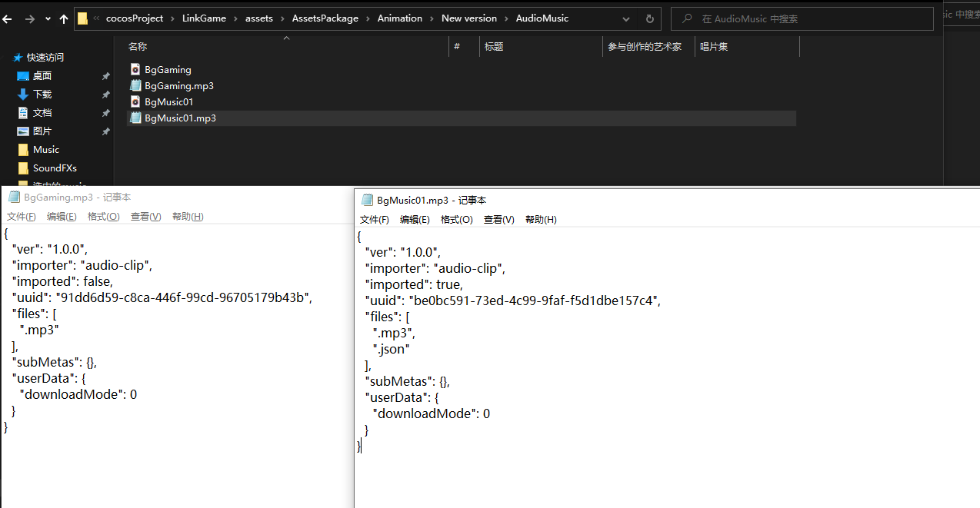Screen dimensions: 980x508
Task: Open the 查看(V) menu in BgMusic01 Notepad
Action: point(498,219)
